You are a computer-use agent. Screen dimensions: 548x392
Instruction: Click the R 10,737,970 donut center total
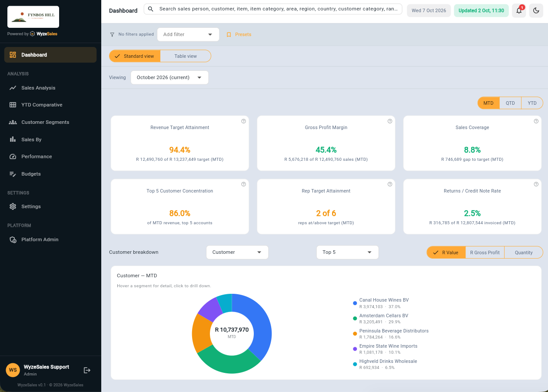[x=232, y=330]
